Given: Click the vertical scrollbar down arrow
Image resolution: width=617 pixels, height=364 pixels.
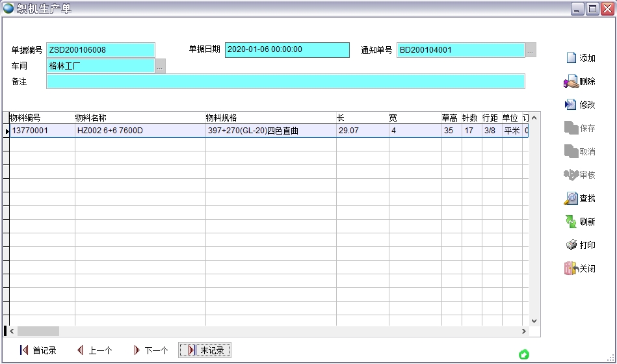Looking at the screenshot, I should click(x=534, y=320).
